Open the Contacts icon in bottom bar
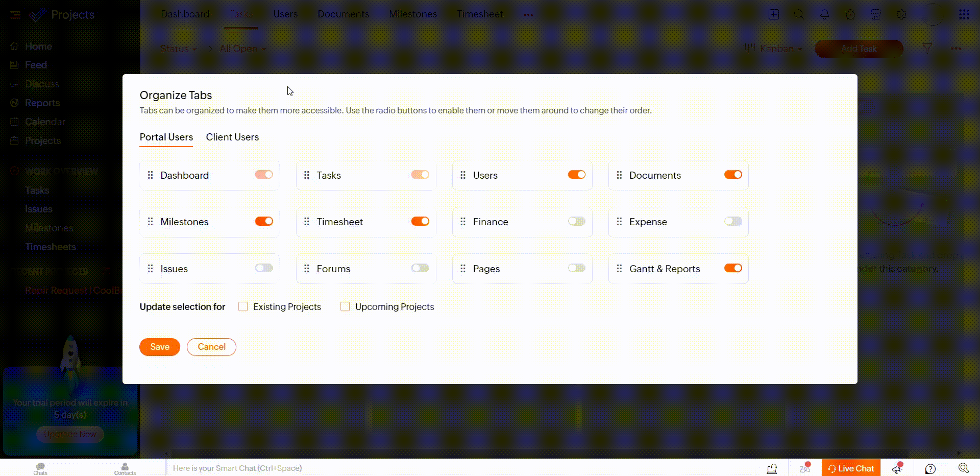Screen dimensions: 980x476 tap(125, 468)
